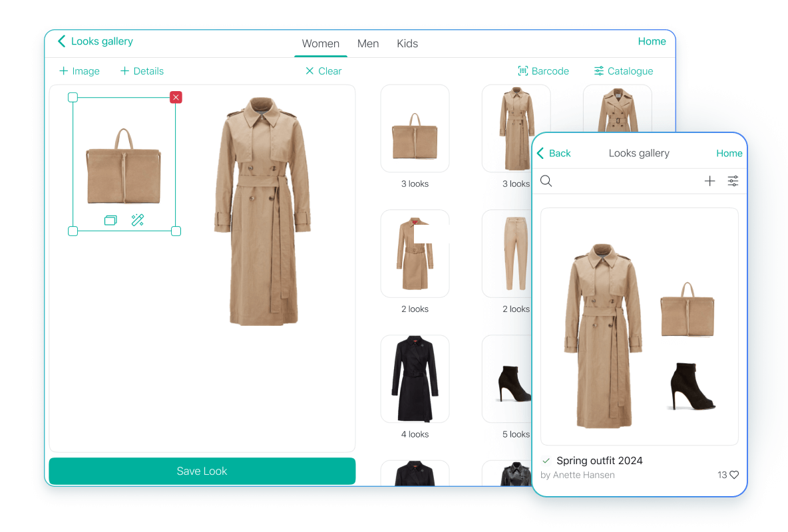This screenshot has height=532, width=788.
Task: Add a picture with the + Image button
Action: click(79, 71)
